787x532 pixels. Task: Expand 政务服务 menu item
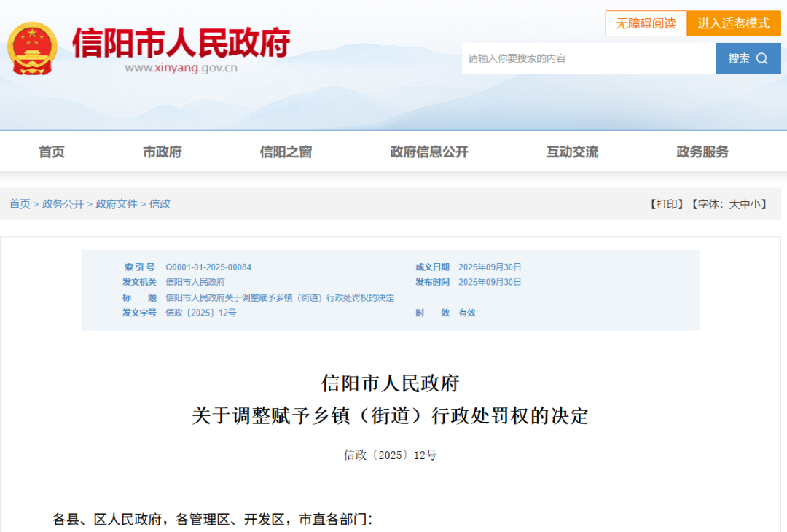(x=702, y=152)
